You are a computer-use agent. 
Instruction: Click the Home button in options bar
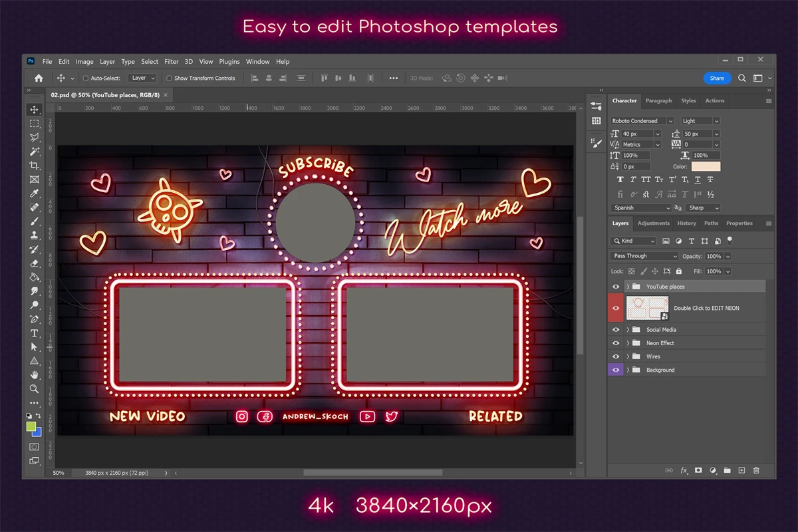[x=39, y=78]
